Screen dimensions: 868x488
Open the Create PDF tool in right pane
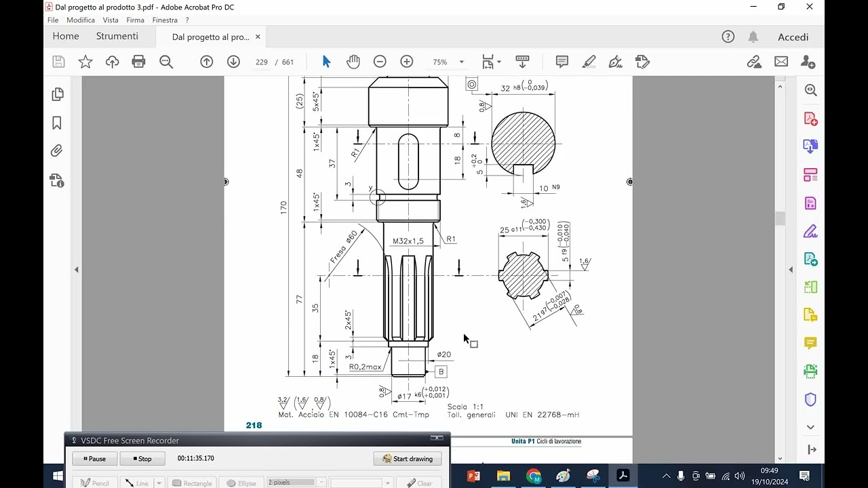810,119
